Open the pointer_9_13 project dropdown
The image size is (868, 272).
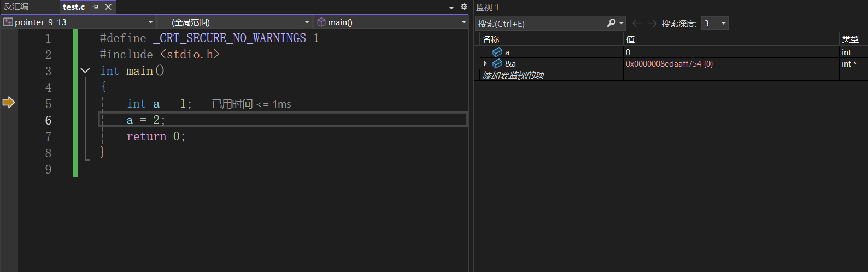[x=150, y=22]
